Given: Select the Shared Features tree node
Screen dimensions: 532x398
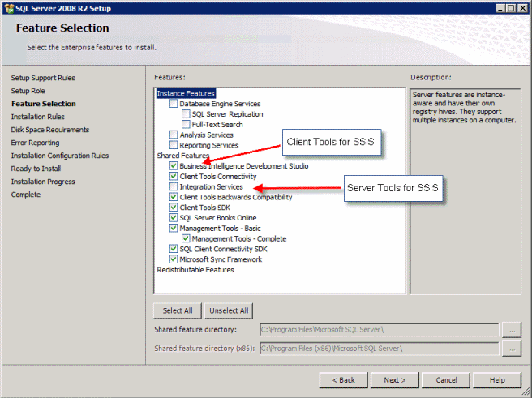Looking at the screenshot, I should click(183, 156).
